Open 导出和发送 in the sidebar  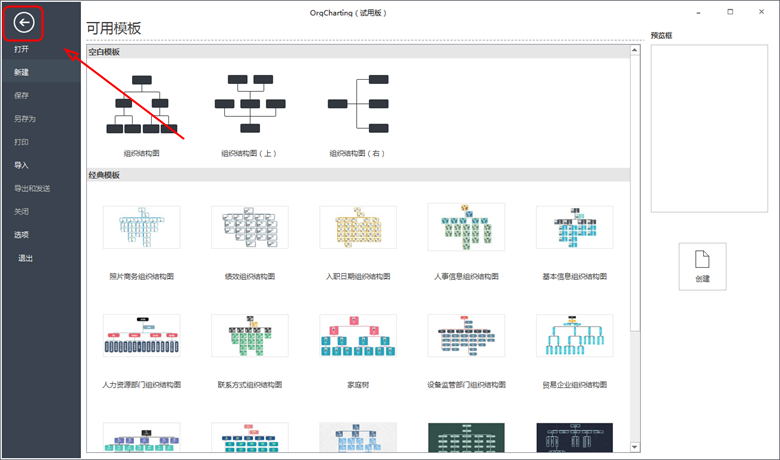[32, 188]
